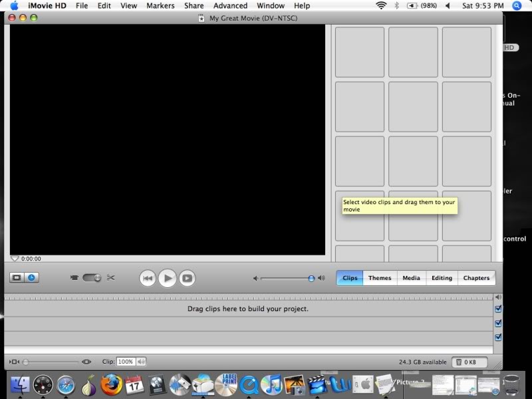
Task: Adjust the playback volume slider knob
Action: click(x=311, y=279)
